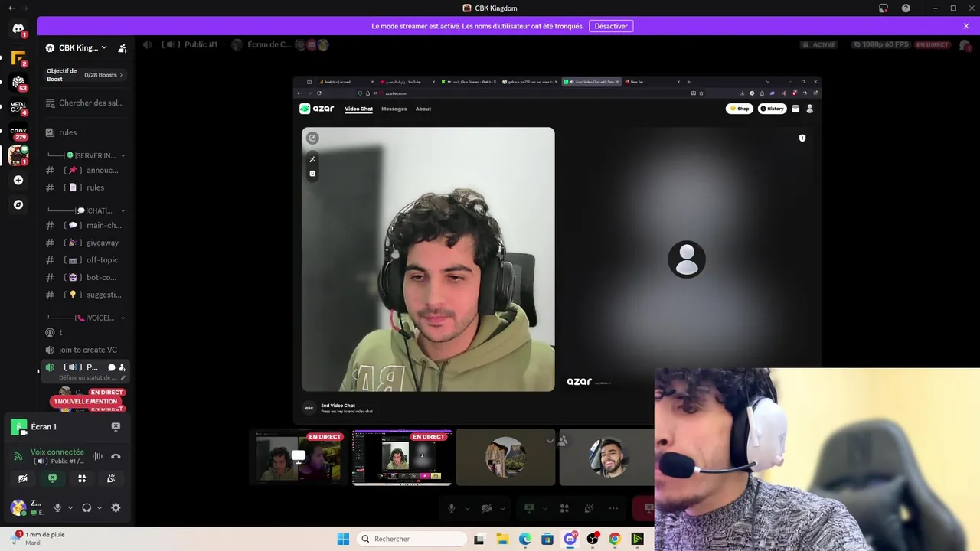Open user settings gear icon
The image size is (980, 551).
116,507
